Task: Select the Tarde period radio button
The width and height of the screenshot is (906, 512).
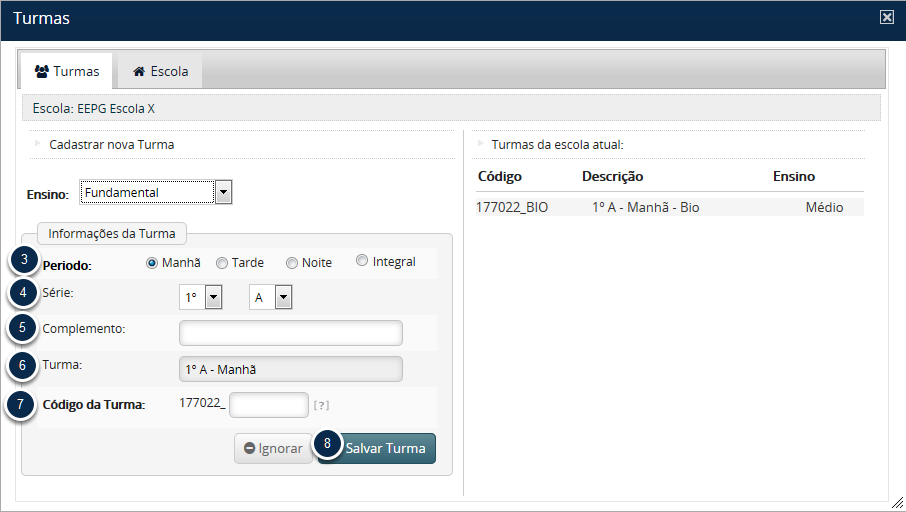Action: [222, 263]
